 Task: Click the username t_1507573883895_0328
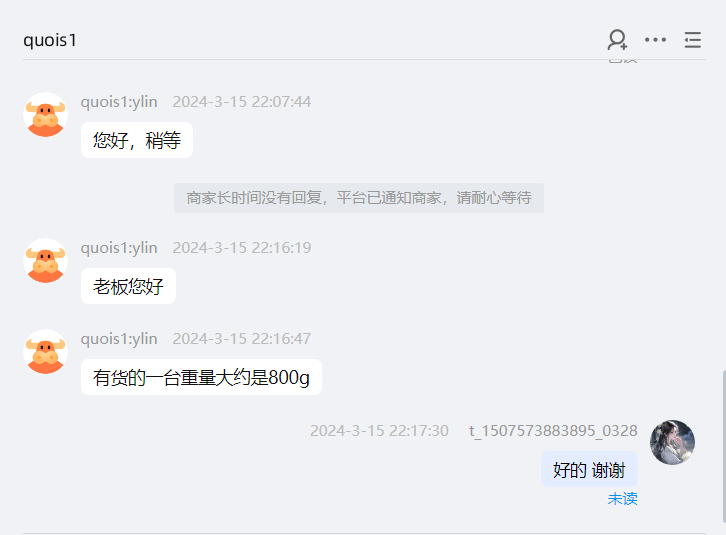(x=553, y=431)
